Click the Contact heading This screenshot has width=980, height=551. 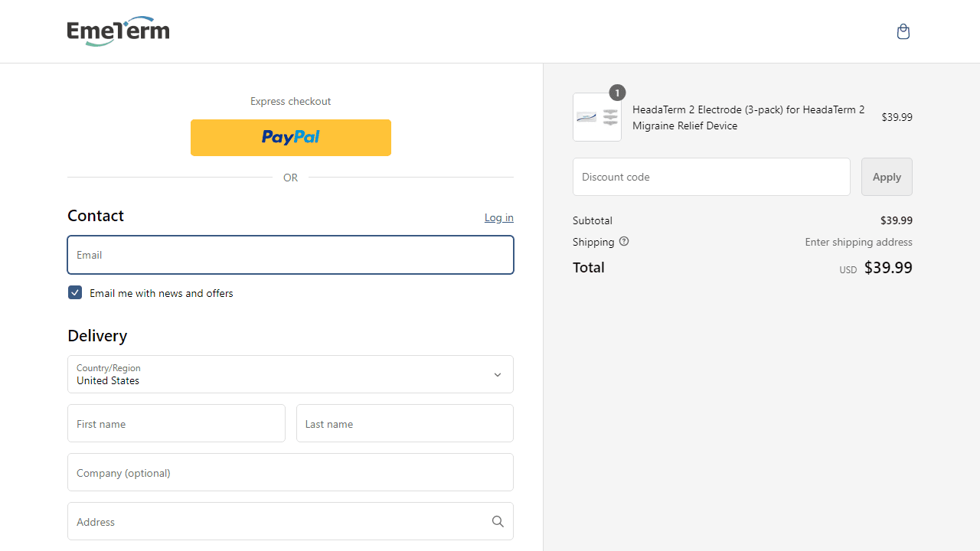coord(96,216)
